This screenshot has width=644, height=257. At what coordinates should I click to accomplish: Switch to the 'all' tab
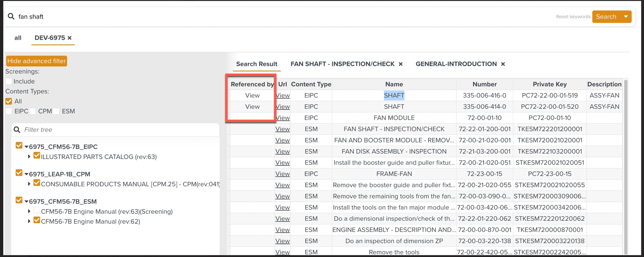tap(18, 38)
